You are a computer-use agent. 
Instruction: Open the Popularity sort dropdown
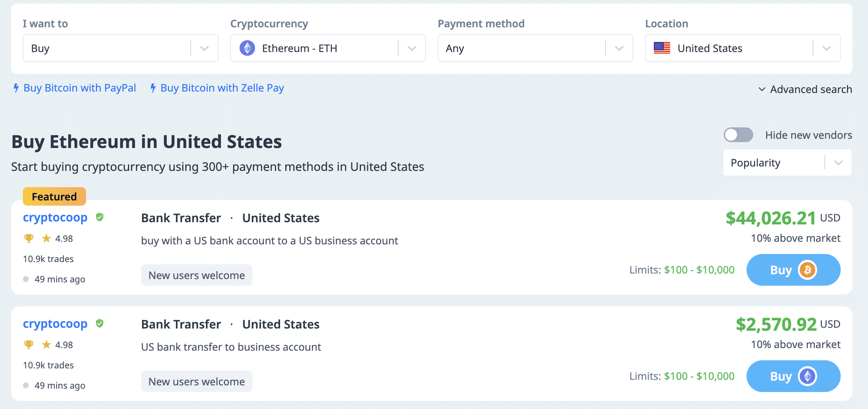coord(838,162)
